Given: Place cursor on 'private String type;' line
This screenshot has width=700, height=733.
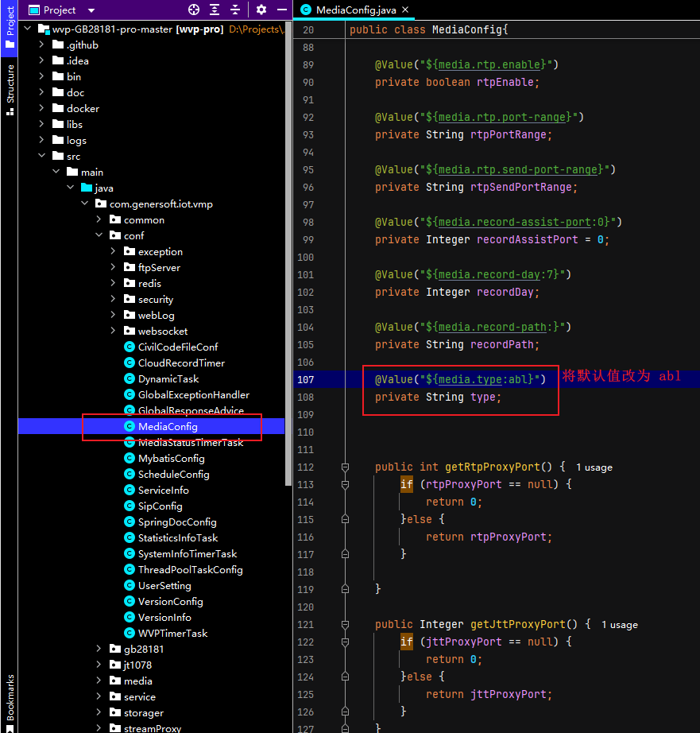Looking at the screenshot, I should 438,397.
